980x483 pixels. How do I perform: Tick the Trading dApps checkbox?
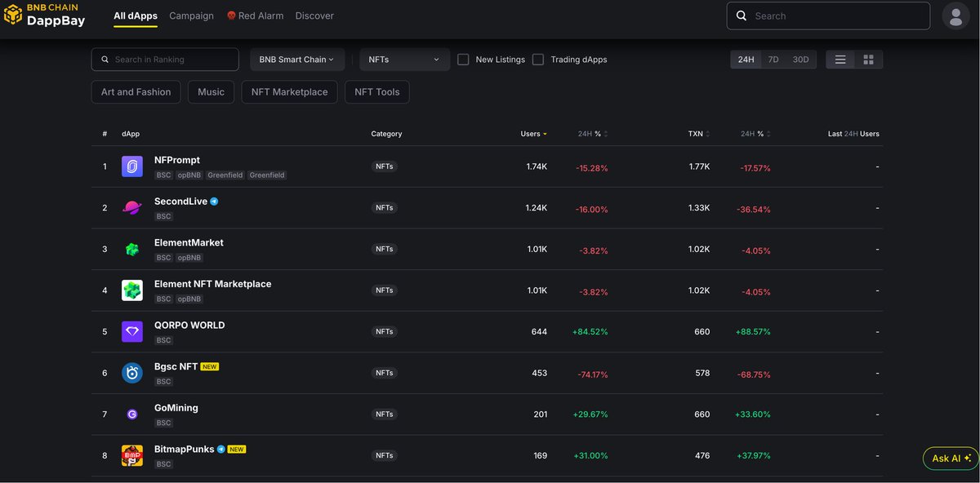(x=538, y=60)
